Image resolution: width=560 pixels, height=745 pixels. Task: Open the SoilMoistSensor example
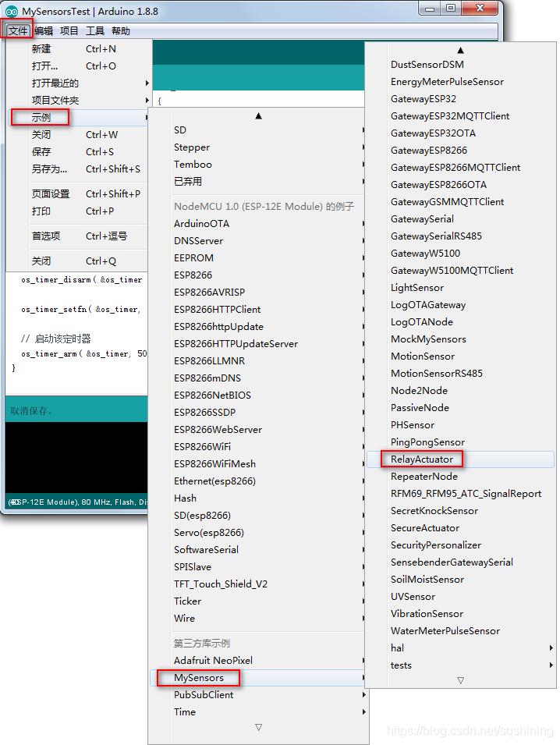460,580
